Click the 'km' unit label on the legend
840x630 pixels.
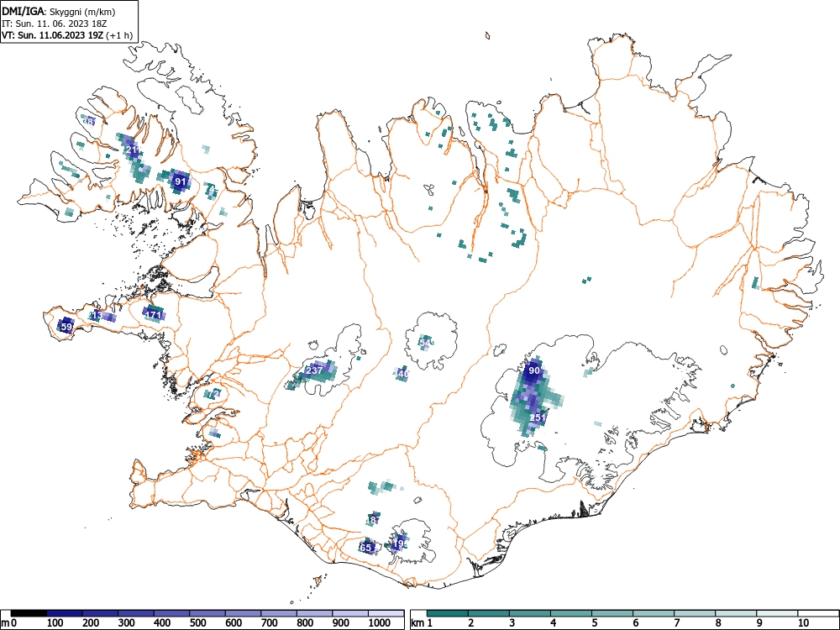click(x=418, y=622)
